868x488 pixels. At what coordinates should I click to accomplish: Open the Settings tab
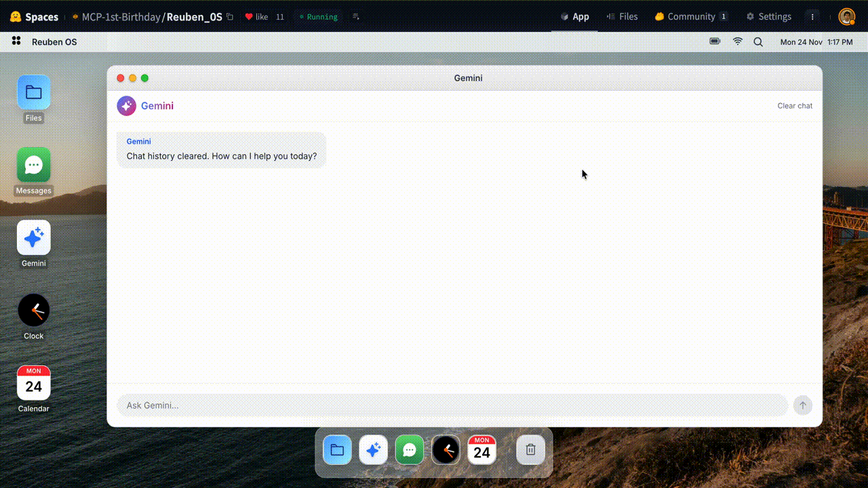[x=768, y=16]
